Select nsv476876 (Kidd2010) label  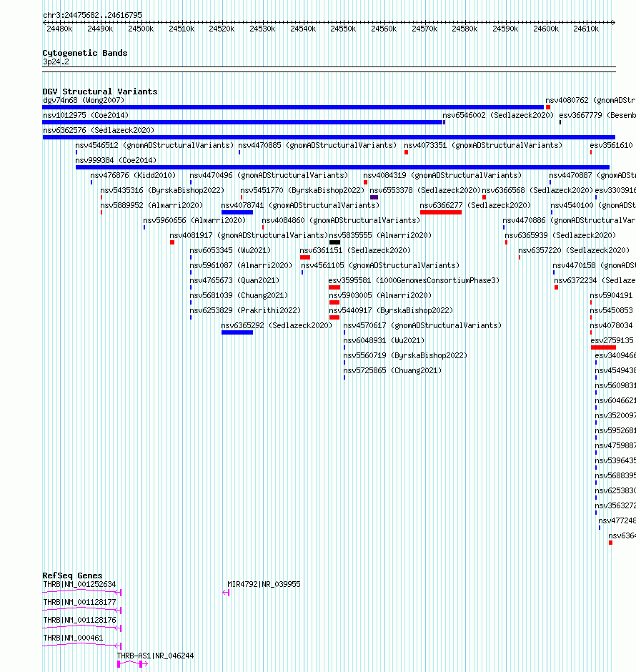point(133,175)
